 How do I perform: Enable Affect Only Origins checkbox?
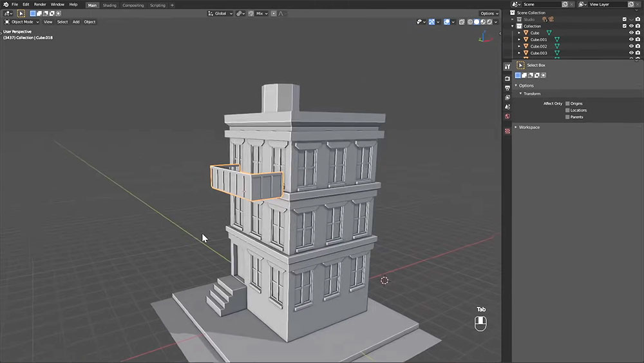coord(567,104)
